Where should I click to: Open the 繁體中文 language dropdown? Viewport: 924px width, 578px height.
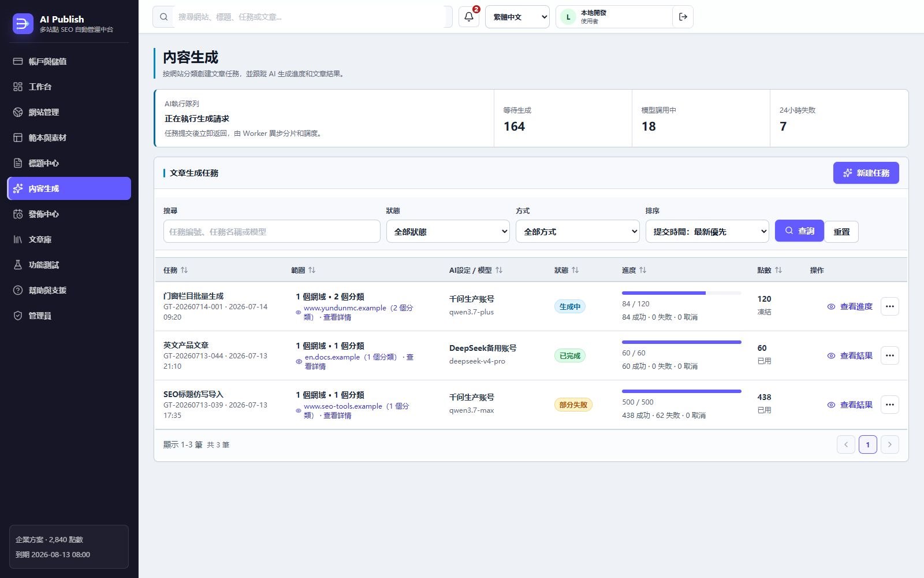click(x=517, y=17)
